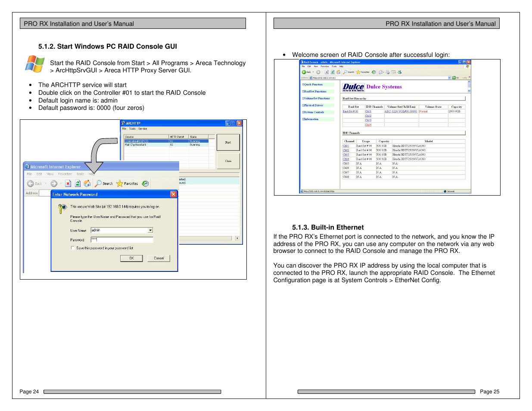Viewport: 532px width, 411px height.
Task: Click the Back arrow in the login browser toolbar
Action: click(30, 184)
